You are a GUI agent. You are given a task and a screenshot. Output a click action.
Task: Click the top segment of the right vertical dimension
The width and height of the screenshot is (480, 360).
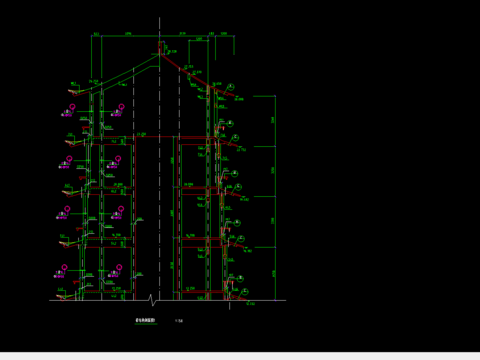click(x=275, y=121)
